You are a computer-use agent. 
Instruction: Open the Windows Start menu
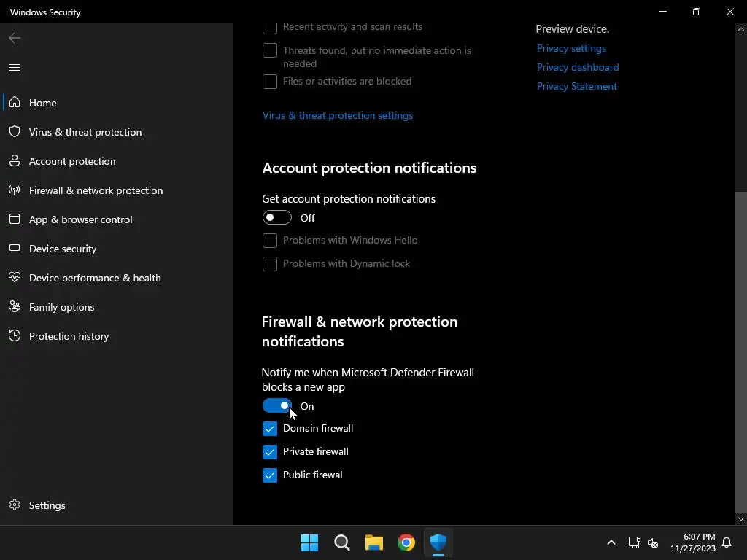309,542
